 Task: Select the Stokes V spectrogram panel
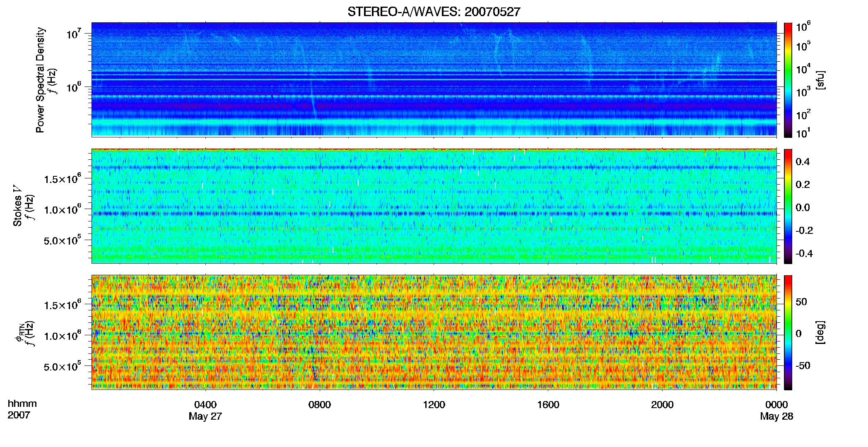434,206
